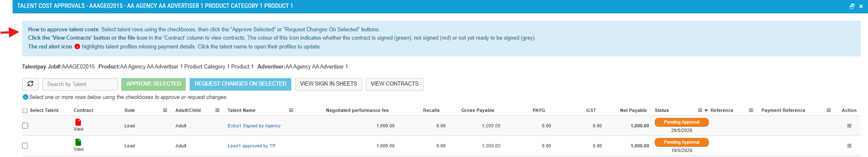Open Talent Name column menu

tap(291, 110)
